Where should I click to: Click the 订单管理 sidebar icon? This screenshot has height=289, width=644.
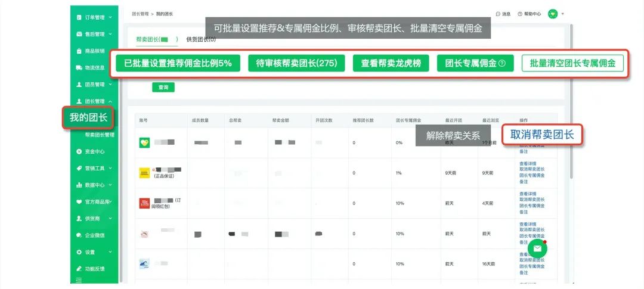tap(79, 17)
